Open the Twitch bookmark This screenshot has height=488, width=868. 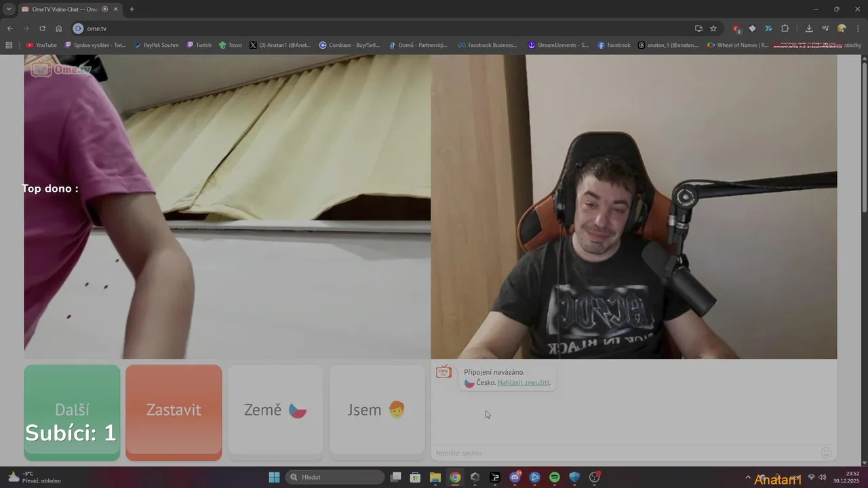pyautogui.click(x=199, y=45)
